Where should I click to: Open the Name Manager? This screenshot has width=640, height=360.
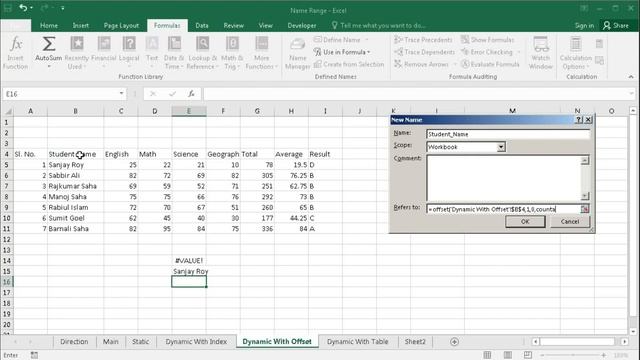[x=298, y=53]
